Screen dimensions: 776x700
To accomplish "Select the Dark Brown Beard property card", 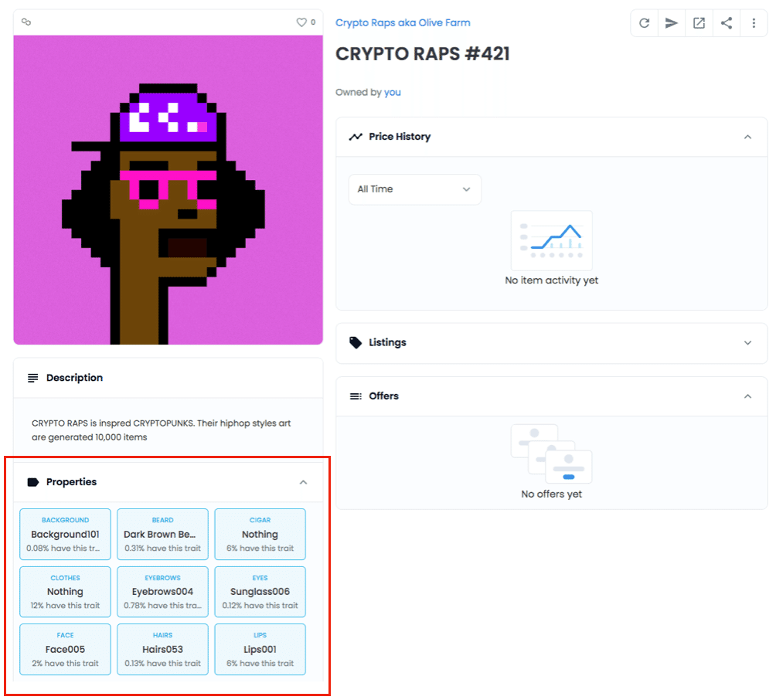I will click(x=163, y=535).
